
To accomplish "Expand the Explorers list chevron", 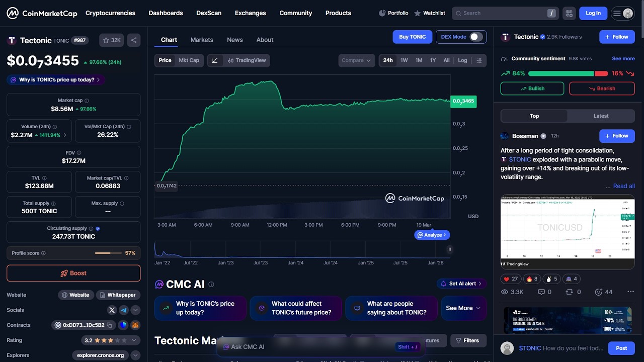I will [x=135, y=355].
